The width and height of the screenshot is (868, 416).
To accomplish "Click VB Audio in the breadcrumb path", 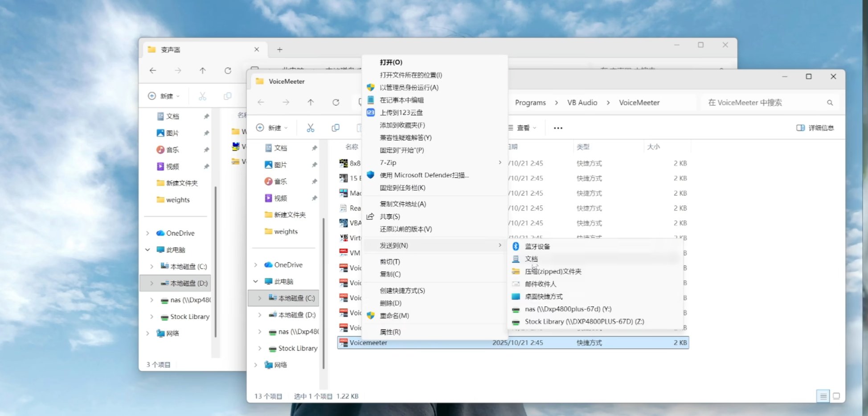I will (x=582, y=103).
